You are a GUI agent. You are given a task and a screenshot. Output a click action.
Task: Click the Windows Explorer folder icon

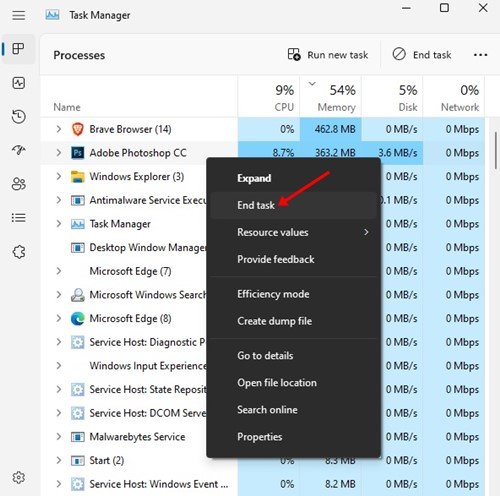click(78, 176)
